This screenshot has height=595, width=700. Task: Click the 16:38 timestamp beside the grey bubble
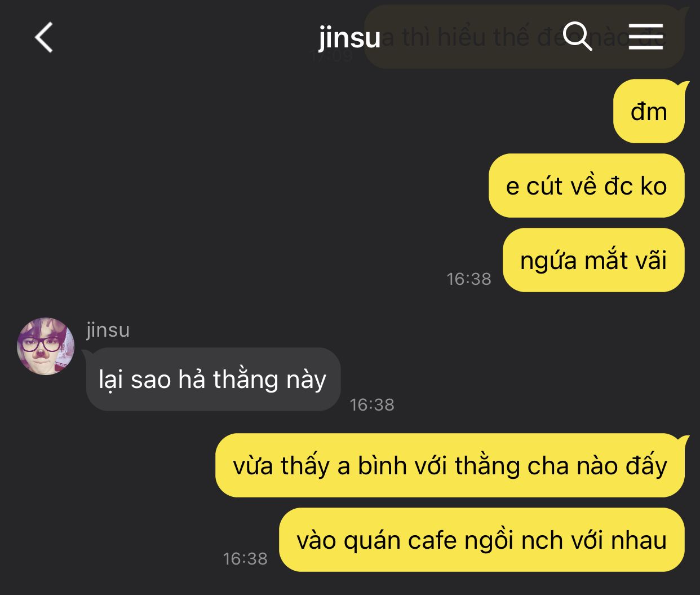tap(372, 404)
